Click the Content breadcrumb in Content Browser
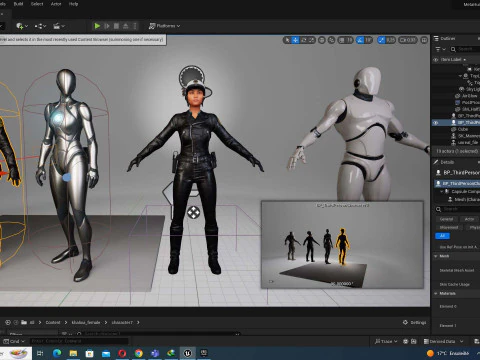The image size is (480, 360). click(53, 322)
